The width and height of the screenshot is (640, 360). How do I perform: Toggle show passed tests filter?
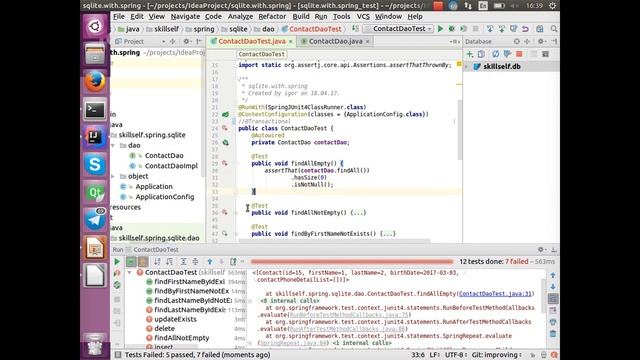coord(131,262)
